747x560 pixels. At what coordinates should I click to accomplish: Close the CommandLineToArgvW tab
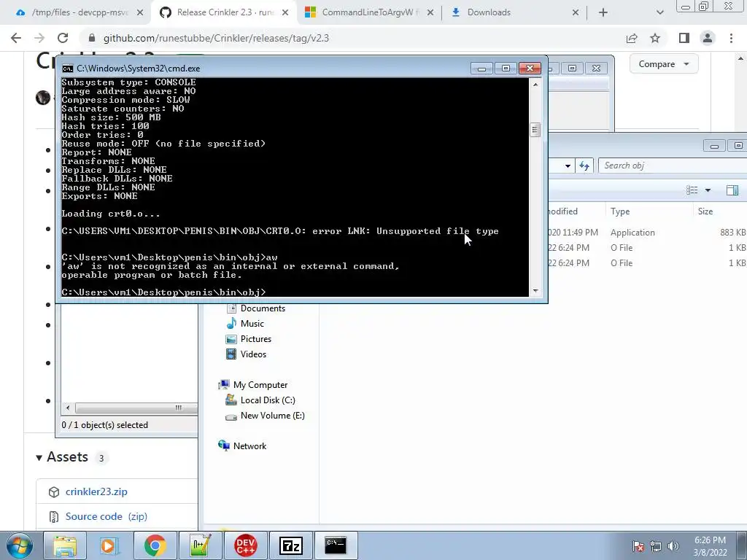pyautogui.click(x=430, y=12)
